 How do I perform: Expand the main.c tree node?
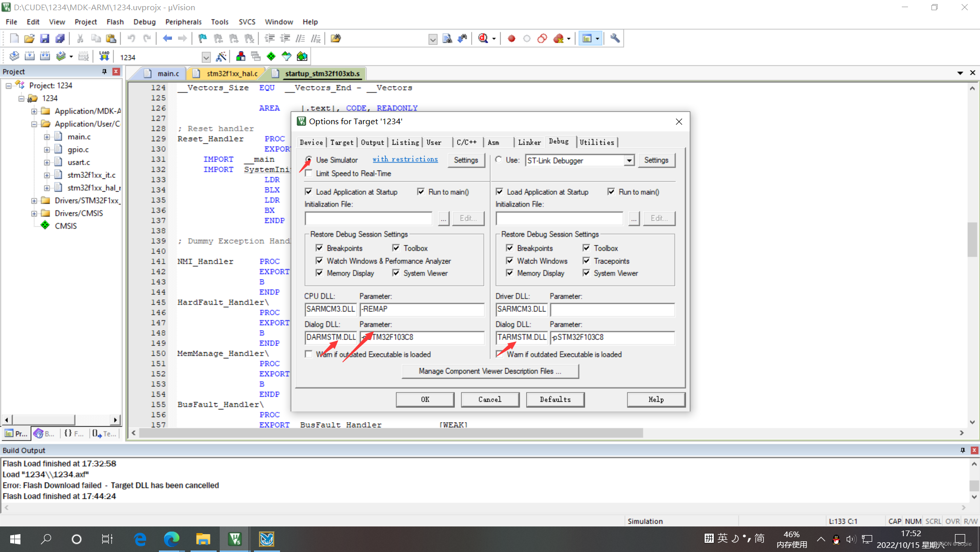pyautogui.click(x=47, y=137)
